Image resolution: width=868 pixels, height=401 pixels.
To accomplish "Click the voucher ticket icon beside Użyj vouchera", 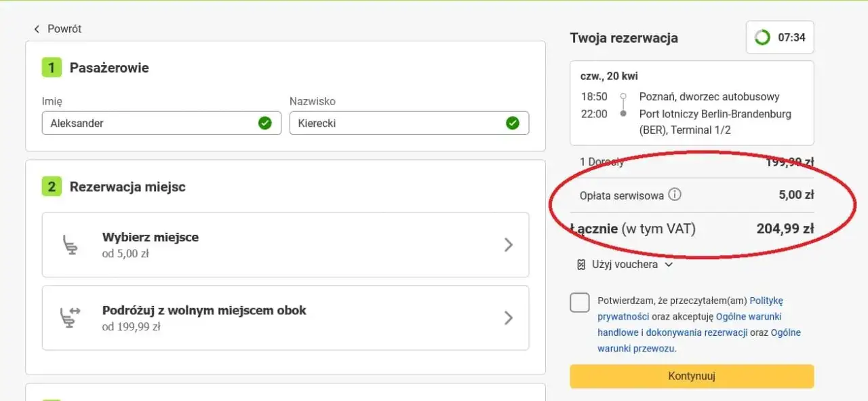I will (580, 264).
